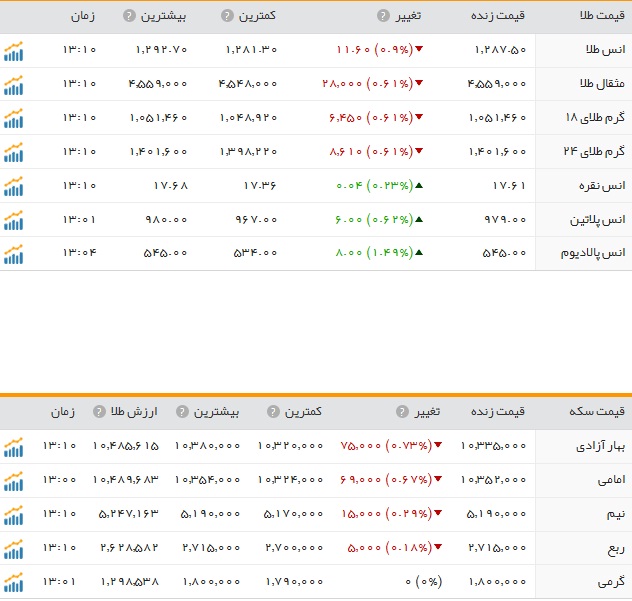Click the red down arrow in انس طلا row
Viewport: 632px width, 601px height.
419,49
